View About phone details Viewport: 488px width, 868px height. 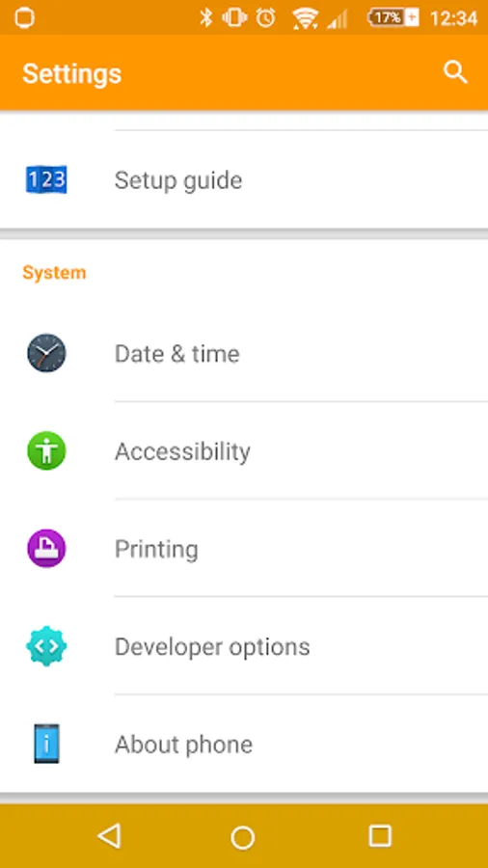pyautogui.click(x=244, y=744)
